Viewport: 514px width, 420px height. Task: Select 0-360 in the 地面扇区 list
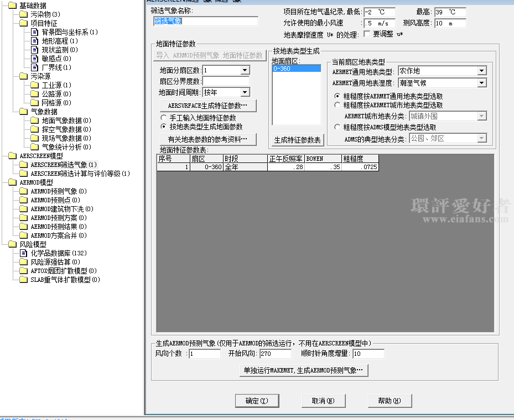pos(297,69)
